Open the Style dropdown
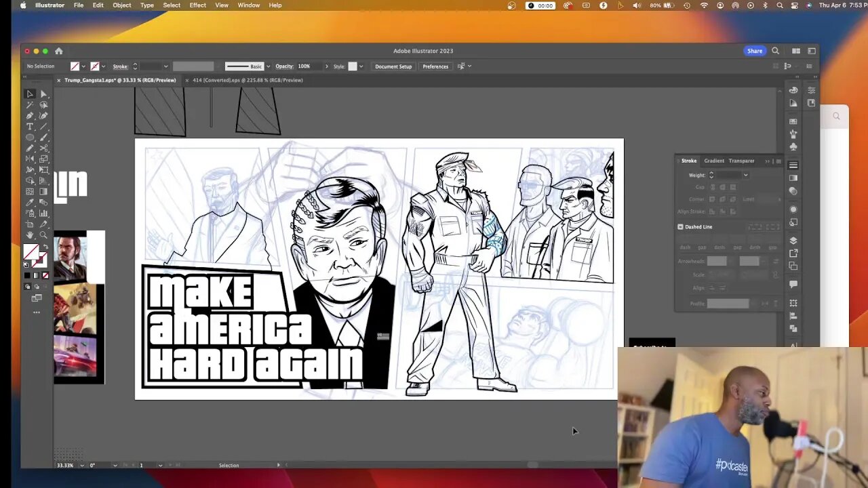 coord(361,66)
